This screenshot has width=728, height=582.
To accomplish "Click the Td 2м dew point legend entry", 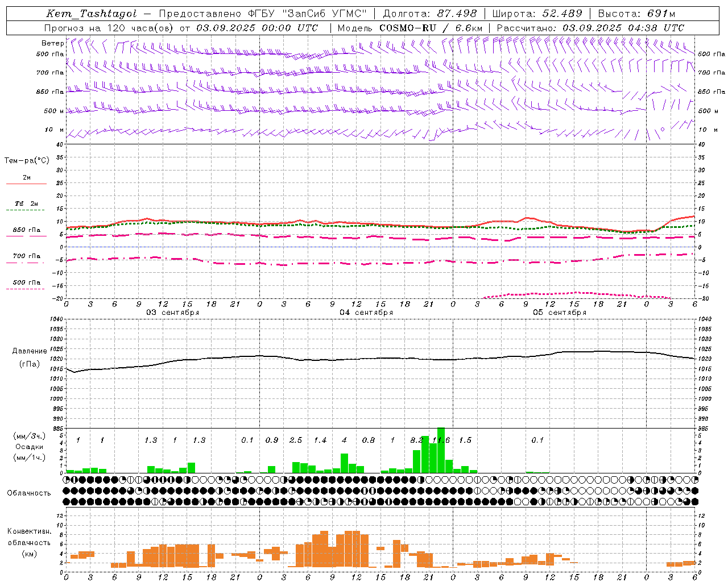I will (x=27, y=203).
